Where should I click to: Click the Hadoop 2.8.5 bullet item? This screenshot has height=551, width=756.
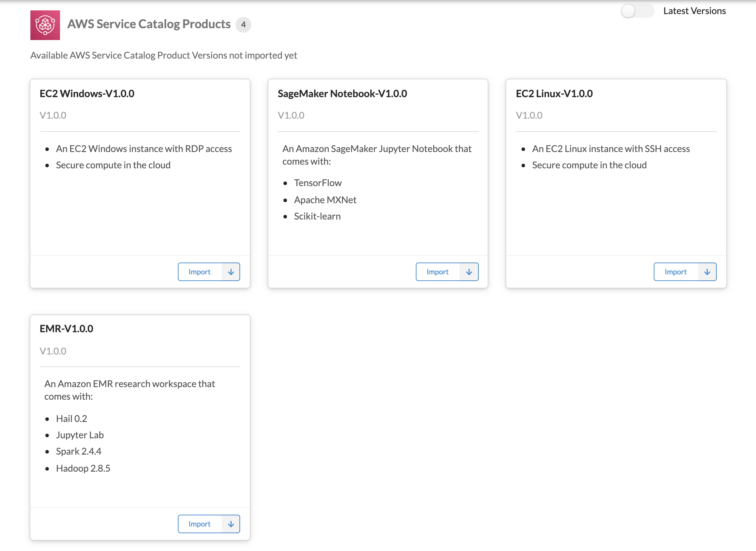pos(83,468)
